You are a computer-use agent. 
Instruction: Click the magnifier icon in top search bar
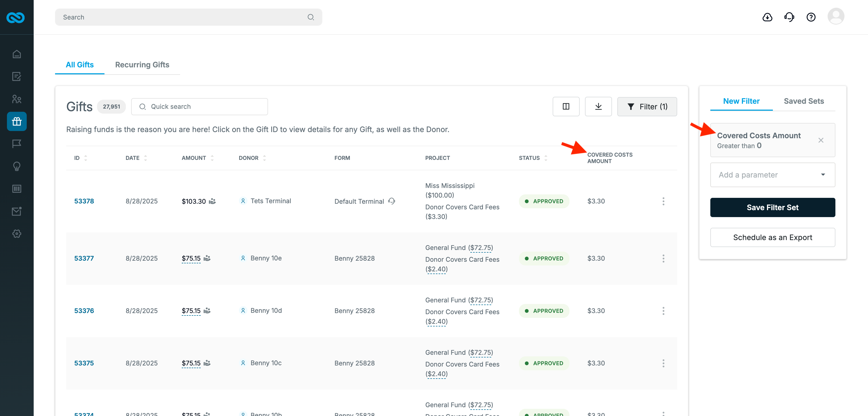(x=311, y=17)
